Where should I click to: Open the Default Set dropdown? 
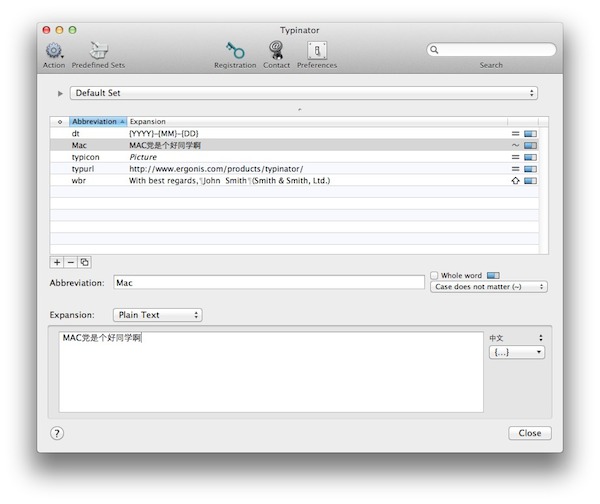click(304, 93)
